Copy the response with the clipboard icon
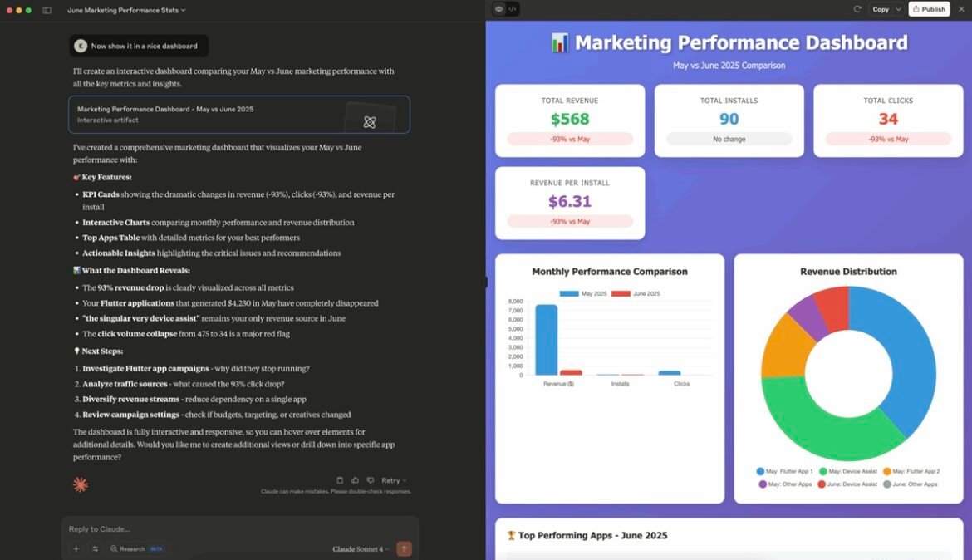 pyautogui.click(x=340, y=480)
